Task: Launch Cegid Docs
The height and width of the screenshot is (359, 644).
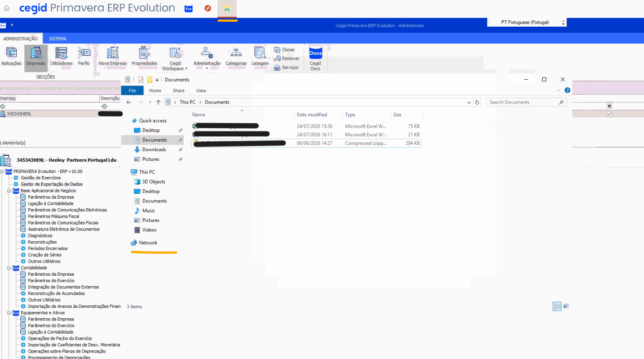Action: point(315,59)
